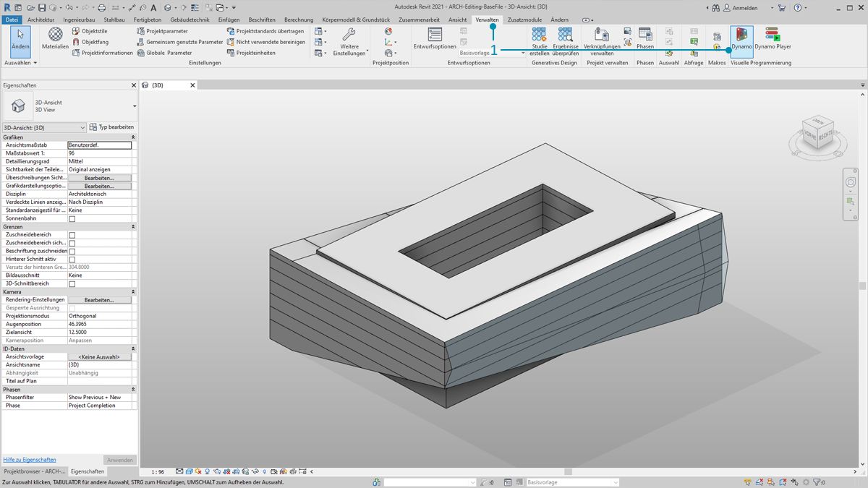Toggle Zuschneidebereich sichtbar checkbox
868x488 pixels.
pos(72,243)
